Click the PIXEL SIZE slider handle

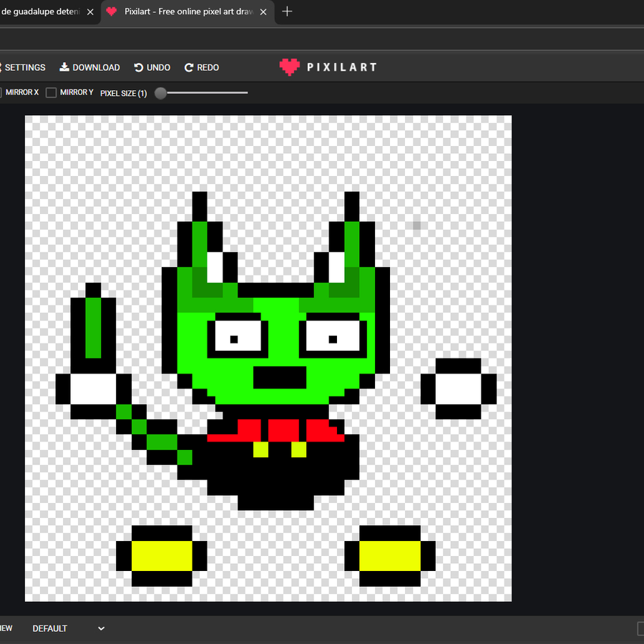(160, 93)
